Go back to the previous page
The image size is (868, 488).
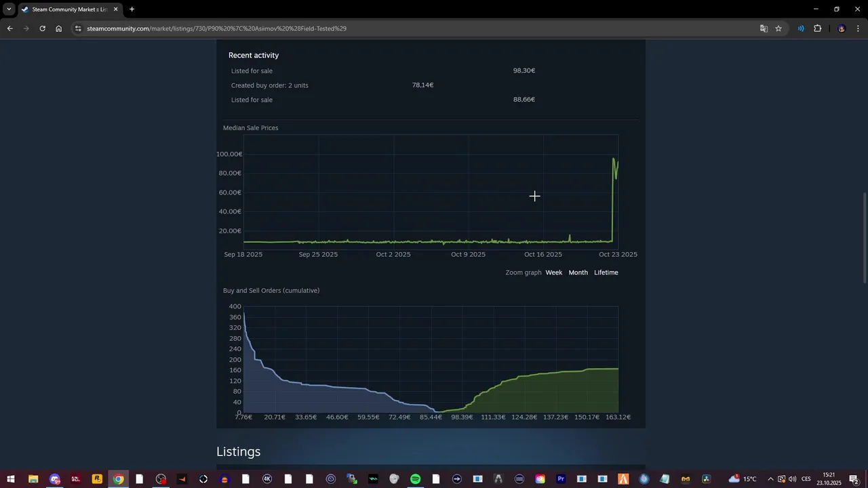click(x=9, y=28)
